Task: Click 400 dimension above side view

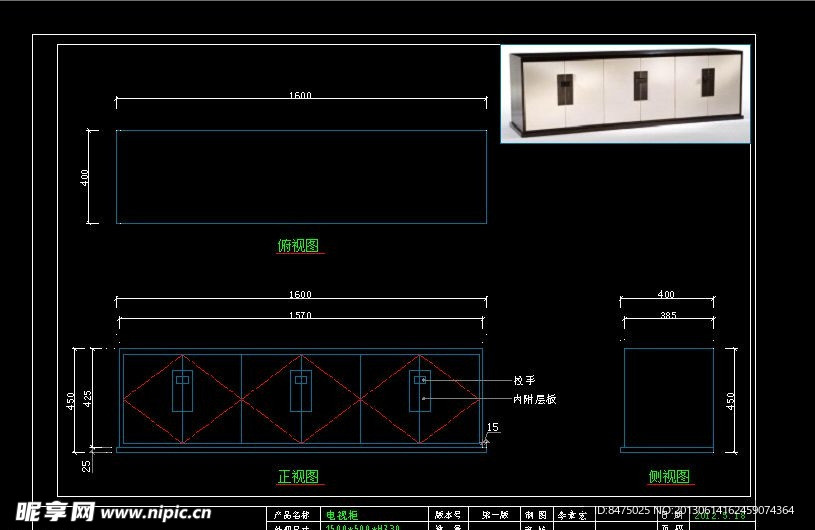Action: click(x=666, y=294)
